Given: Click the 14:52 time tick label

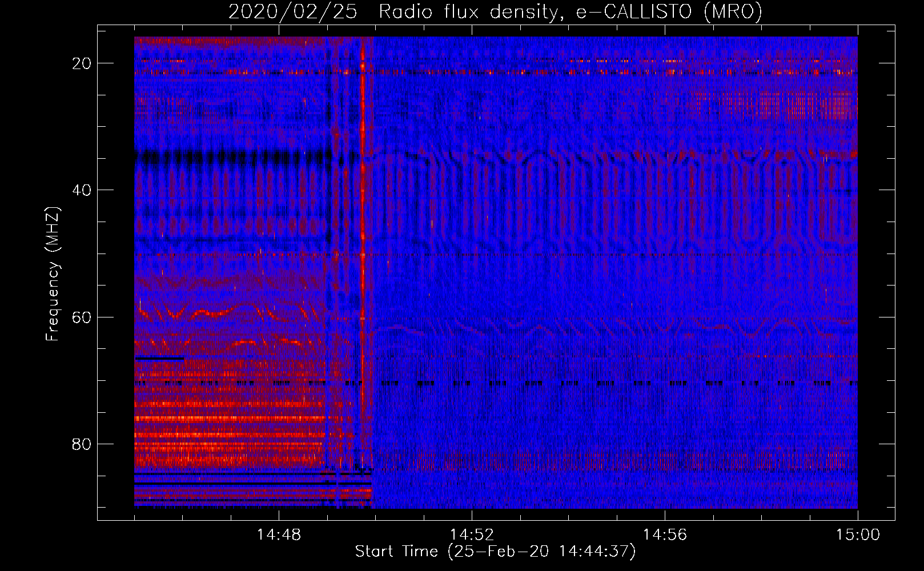Looking at the screenshot, I should click(472, 535).
